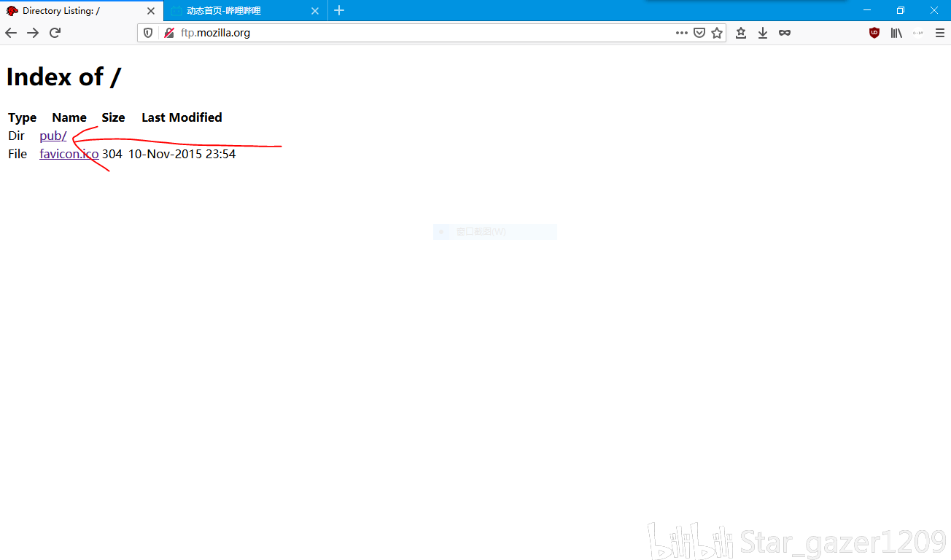
Task: Save page to Pocket
Action: 699,33
